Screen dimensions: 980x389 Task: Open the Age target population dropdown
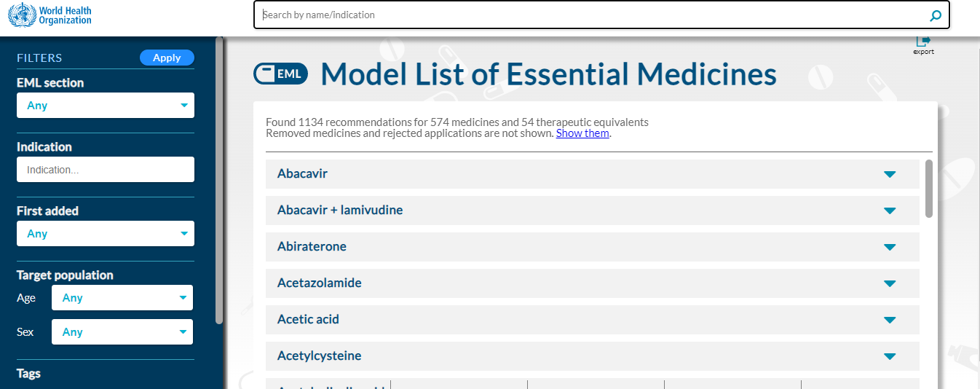(122, 298)
